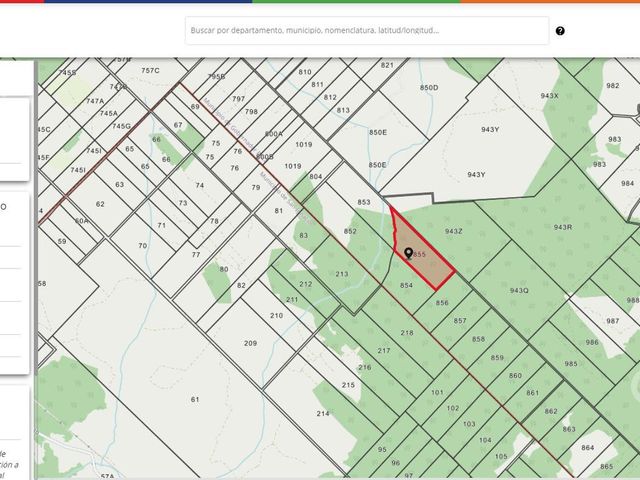This screenshot has height=480, width=640.
Task: Click on parcel 986
Action: 592,342
